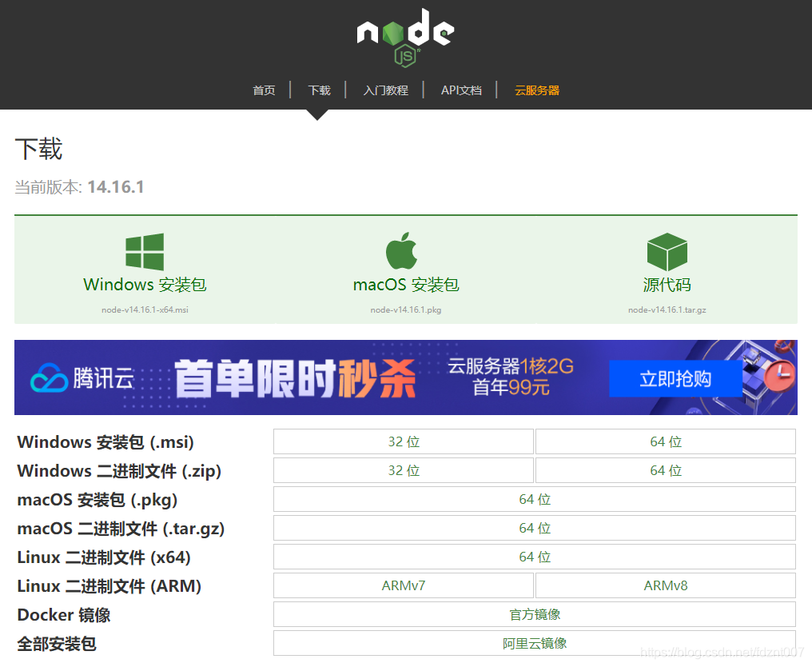Click the macOS 二进制文件 (.tar.gz) row label
This screenshot has height=667, width=812.
click(x=121, y=529)
